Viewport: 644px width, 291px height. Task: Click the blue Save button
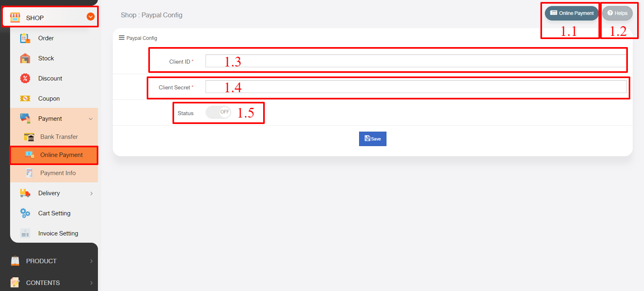click(x=373, y=139)
